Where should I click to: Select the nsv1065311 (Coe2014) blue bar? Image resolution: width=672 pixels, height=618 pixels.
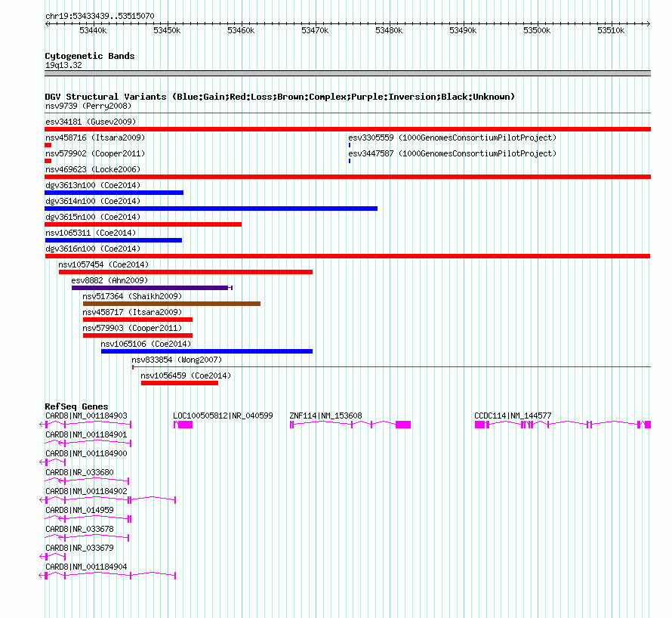click(113, 240)
